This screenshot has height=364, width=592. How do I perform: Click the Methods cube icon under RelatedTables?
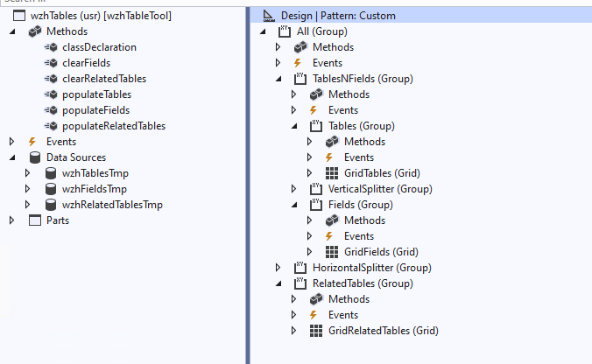(x=315, y=299)
